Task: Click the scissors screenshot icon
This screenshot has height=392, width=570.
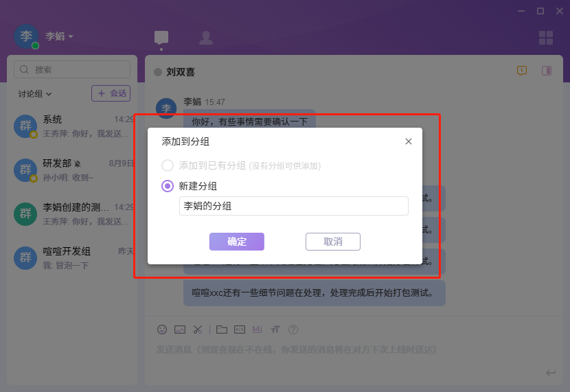Action: point(198,330)
